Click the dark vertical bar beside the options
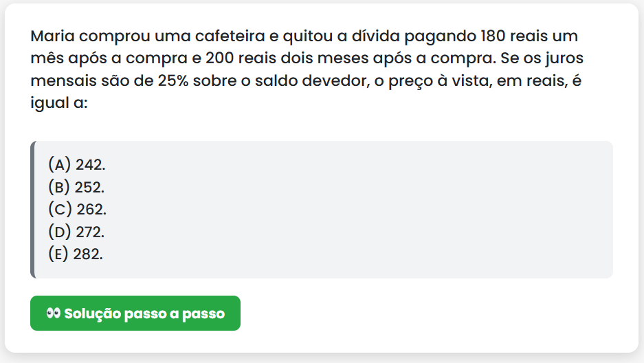The image size is (644, 363). (x=32, y=210)
